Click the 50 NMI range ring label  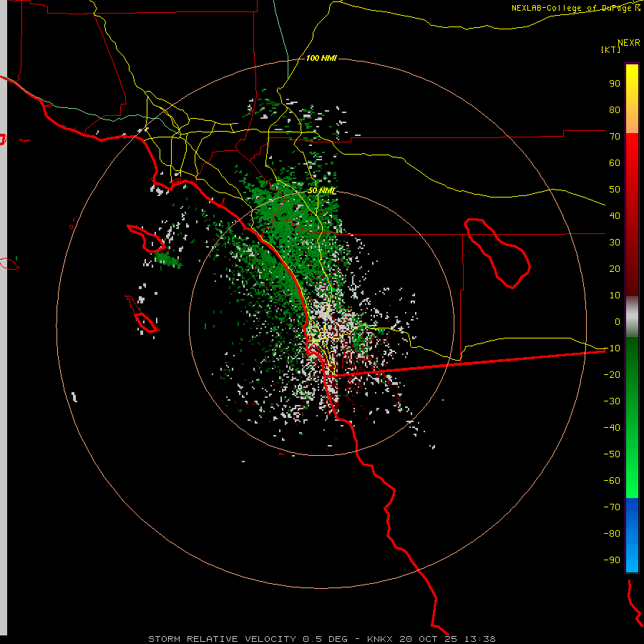click(x=321, y=190)
